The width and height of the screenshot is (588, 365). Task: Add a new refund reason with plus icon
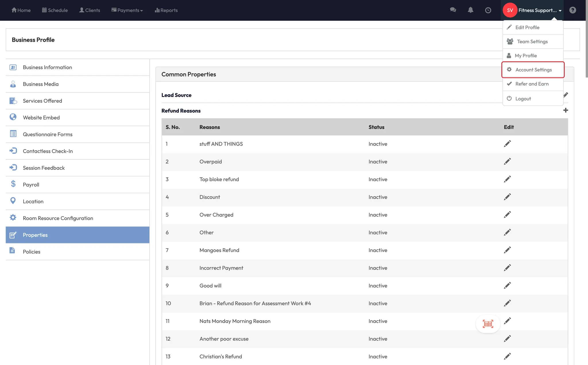pyautogui.click(x=565, y=110)
